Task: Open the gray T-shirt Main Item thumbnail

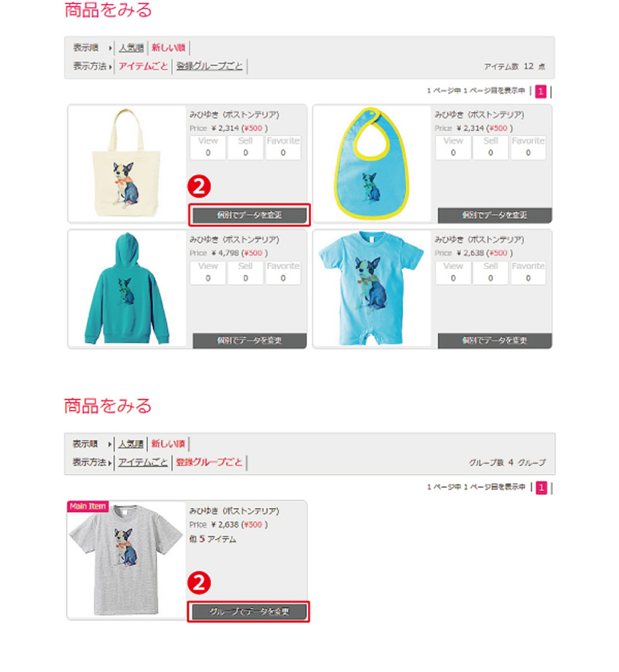Action: pyautogui.click(x=127, y=560)
